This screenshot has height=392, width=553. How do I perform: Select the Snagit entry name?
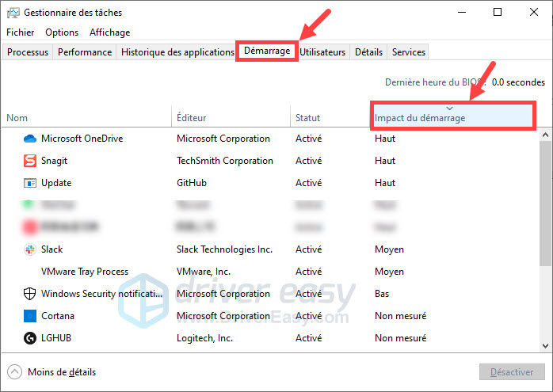[x=54, y=161]
